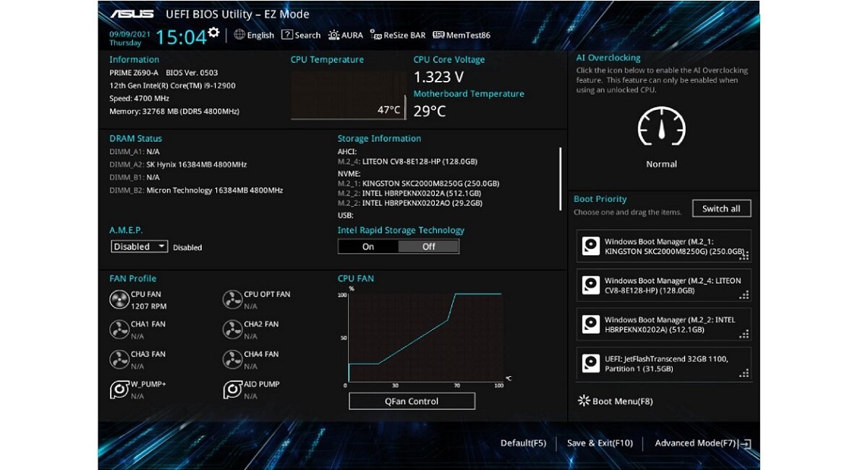Screen dimensions: 868x470
Task: Open the English language selector
Action: point(255,35)
